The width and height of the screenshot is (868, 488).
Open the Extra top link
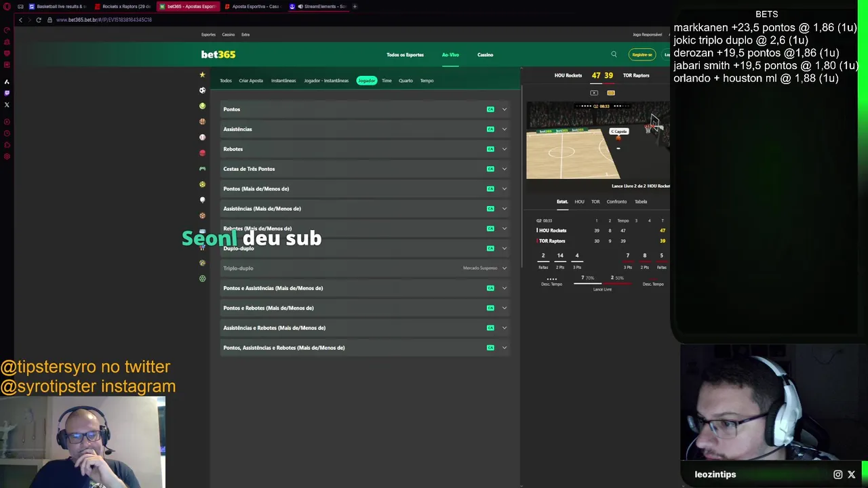click(245, 35)
